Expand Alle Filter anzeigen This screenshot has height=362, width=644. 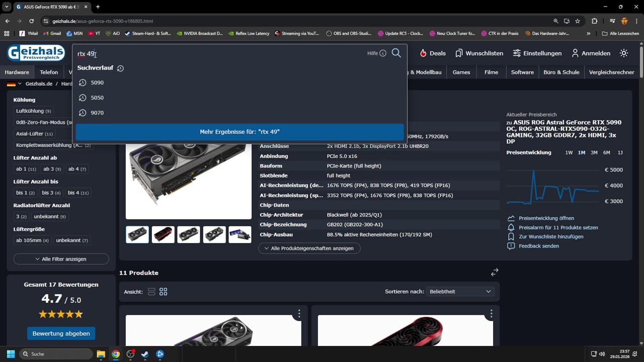(x=61, y=259)
